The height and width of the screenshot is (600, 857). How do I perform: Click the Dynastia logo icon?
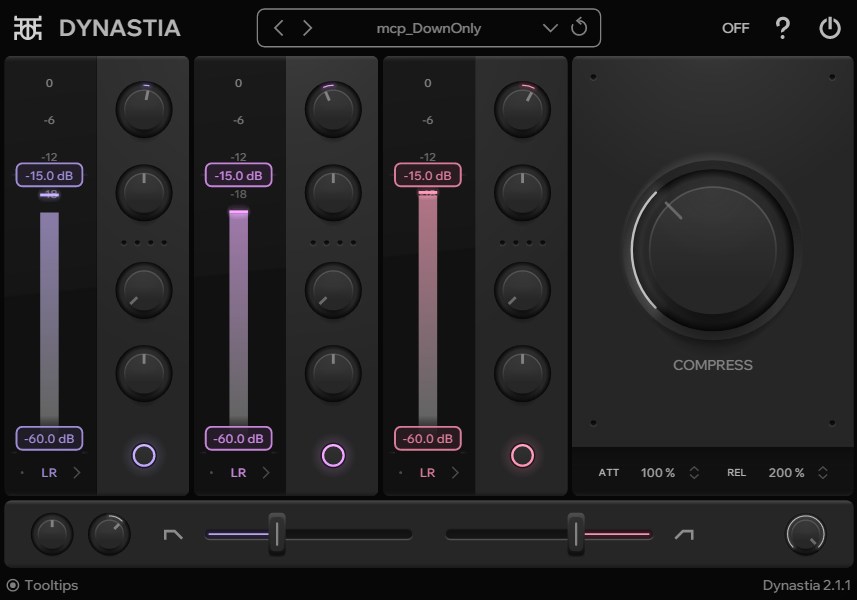click(x=28, y=28)
